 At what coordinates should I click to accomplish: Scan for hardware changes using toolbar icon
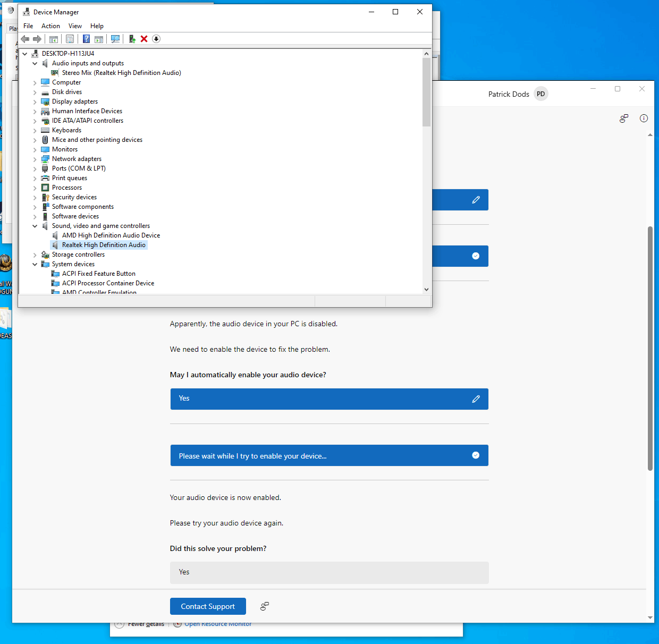[x=115, y=39]
